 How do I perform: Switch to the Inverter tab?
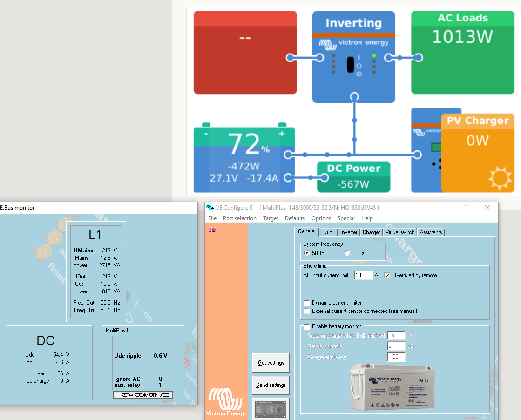click(349, 232)
